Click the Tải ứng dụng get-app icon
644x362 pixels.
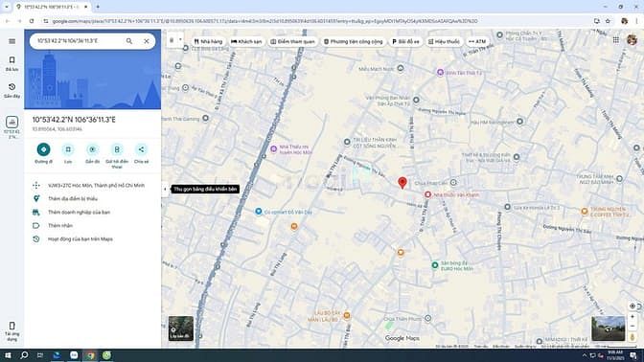click(x=11, y=331)
